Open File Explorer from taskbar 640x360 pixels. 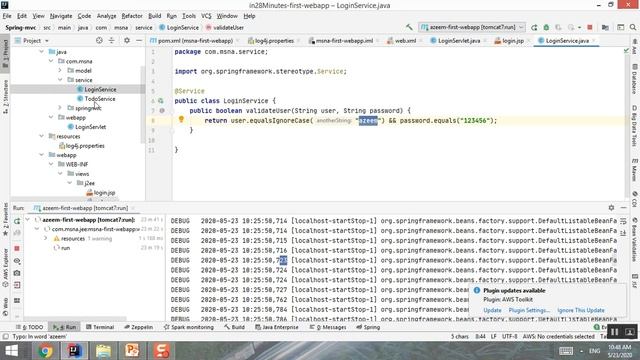click(x=103, y=351)
